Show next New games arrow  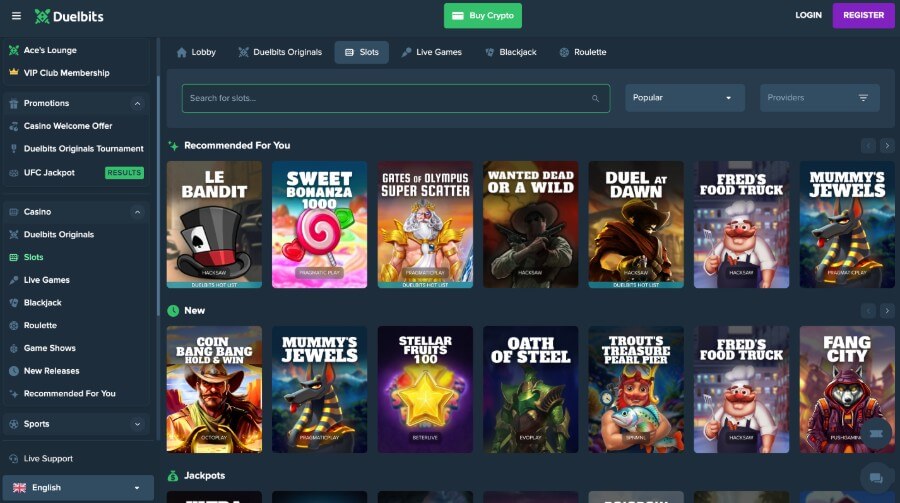click(887, 311)
